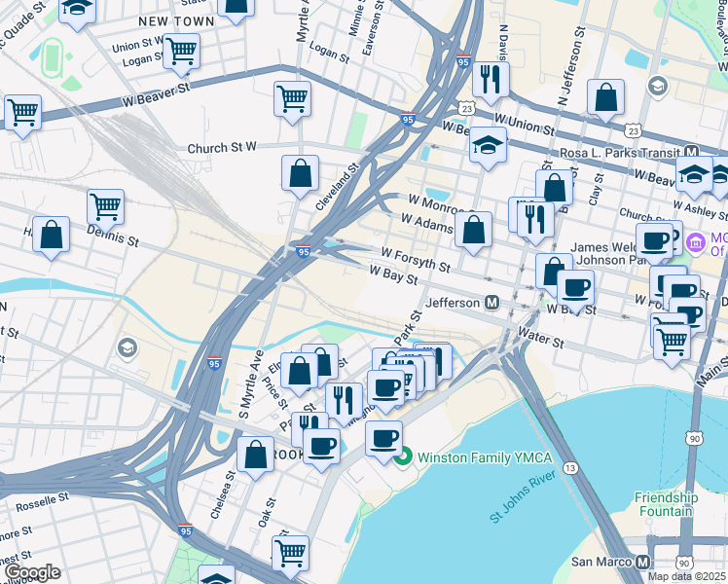Click the Map data ©2025 text
This screenshot has height=584, width=728.
click(x=686, y=576)
